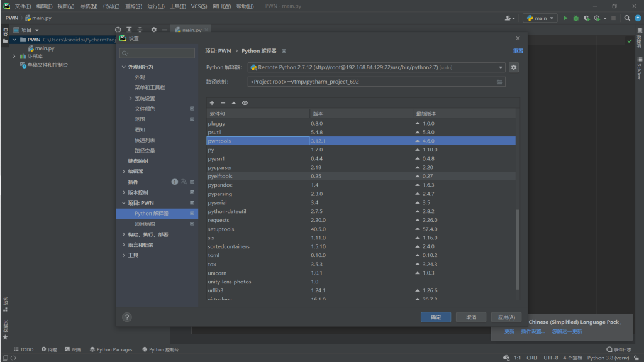Image resolution: width=644 pixels, height=362 pixels.
Task: Select the pyelftools package row
Action: tap(361, 176)
